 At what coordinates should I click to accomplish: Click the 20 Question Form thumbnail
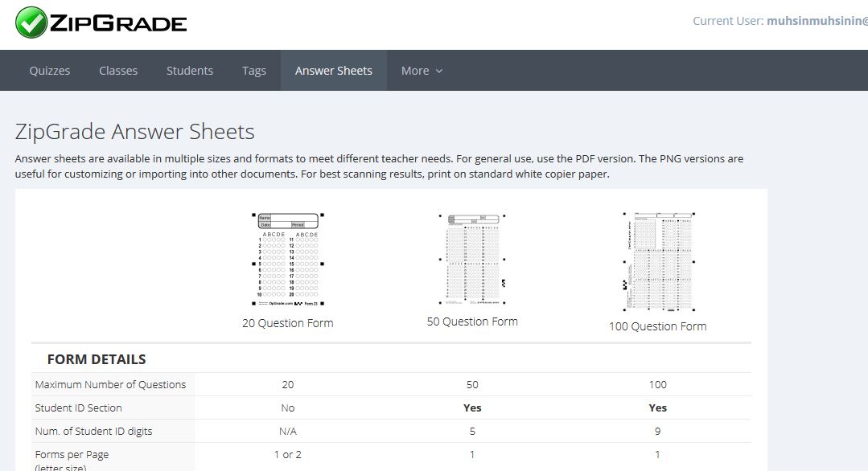[288, 259]
